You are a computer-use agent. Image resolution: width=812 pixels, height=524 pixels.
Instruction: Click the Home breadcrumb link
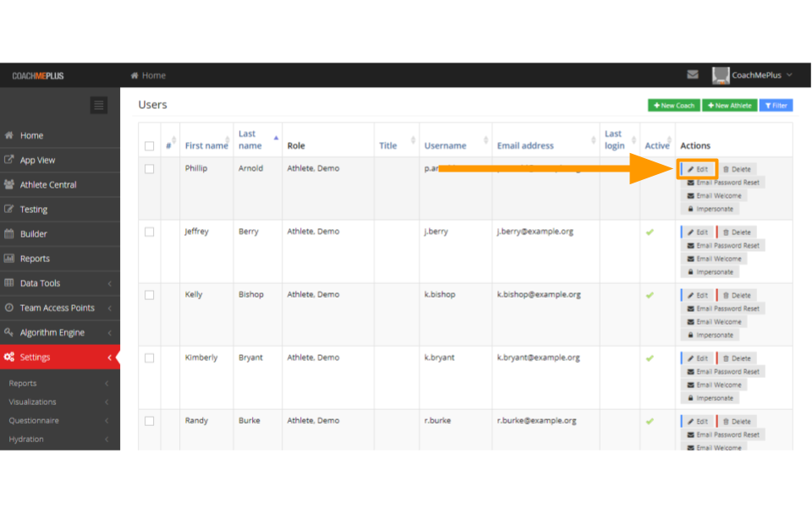(154, 75)
